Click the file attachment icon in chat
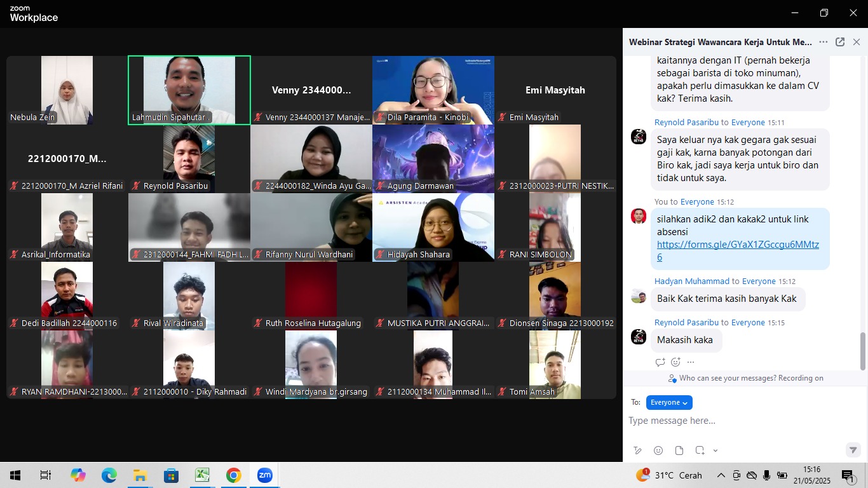This screenshot has height=488, width=868. (x=679, y=451)
